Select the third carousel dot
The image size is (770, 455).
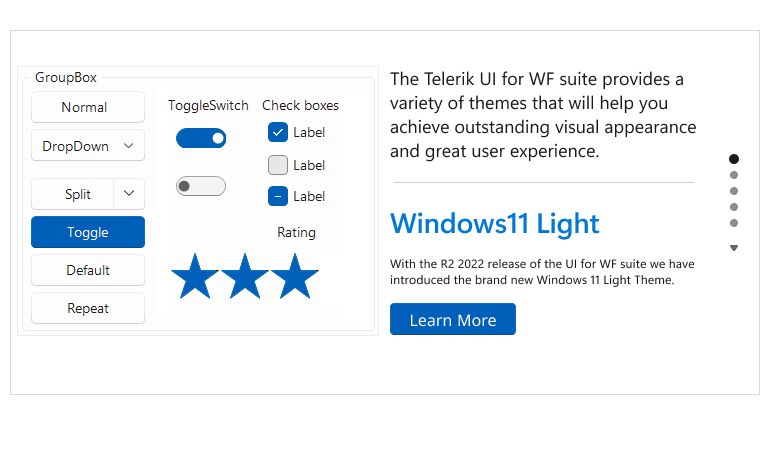click(x=734, y=191)
